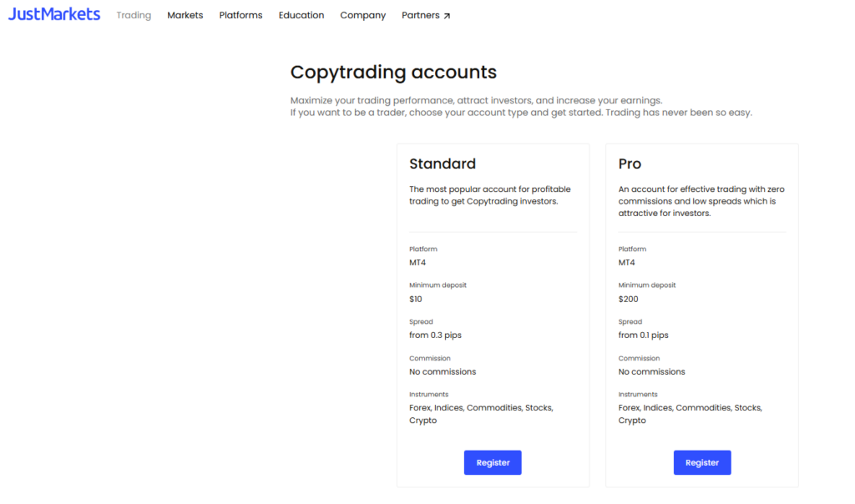This screenshot has width=855, height=504.
Task: Click the Platform label in the Standard card
Action: point(423,249)
